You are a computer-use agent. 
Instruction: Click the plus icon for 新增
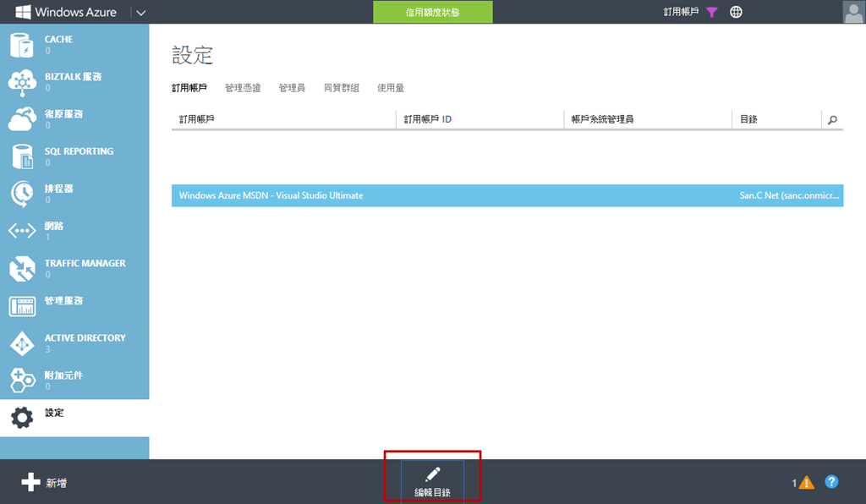coord(31,482)
